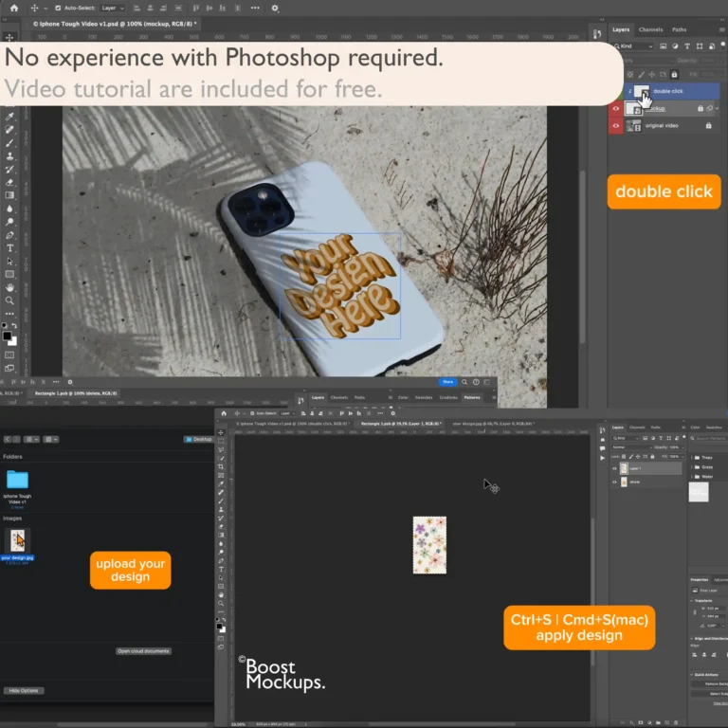728x728 pixels.
Task: Hide the mockup layer with eye icon
Action: coord(617,109)
